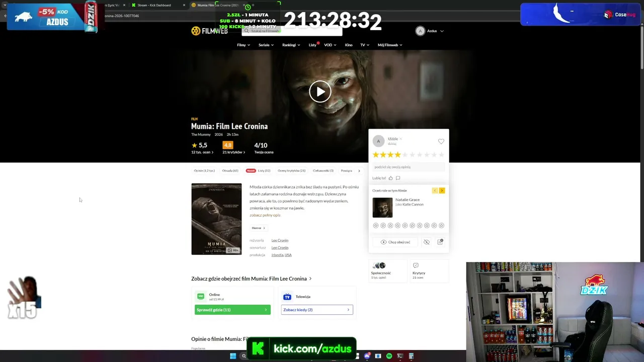This screenshot has width=644, height=362.
Task: Switch to the Opinie (1,2 tys.) tab
Action: pyautogui.click(x=204, y=171)
